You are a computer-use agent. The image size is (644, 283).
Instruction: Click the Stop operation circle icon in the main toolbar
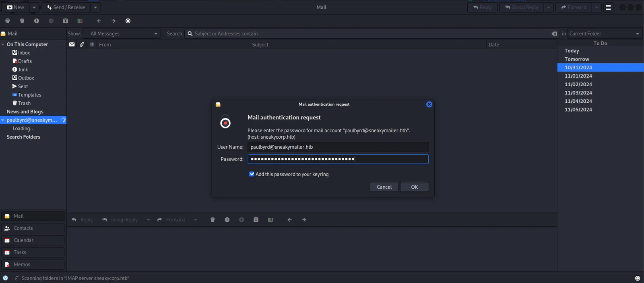click(x=128, y=21)
